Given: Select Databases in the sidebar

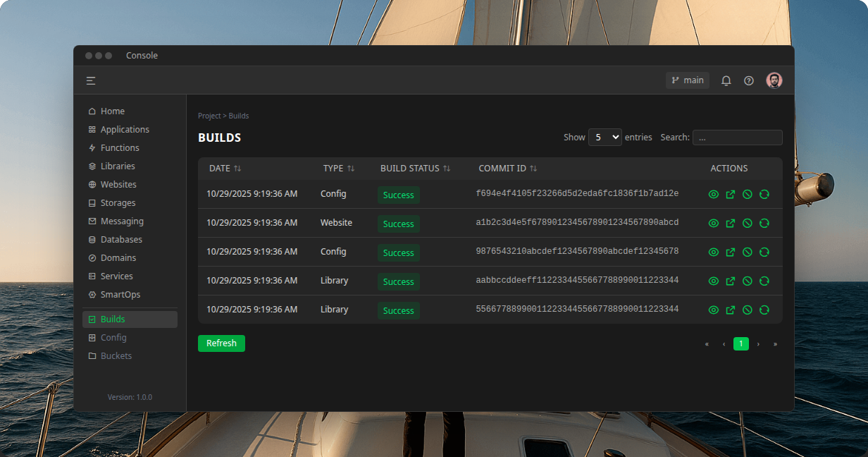Looking at the screenshot, I should tap(122, 239).
